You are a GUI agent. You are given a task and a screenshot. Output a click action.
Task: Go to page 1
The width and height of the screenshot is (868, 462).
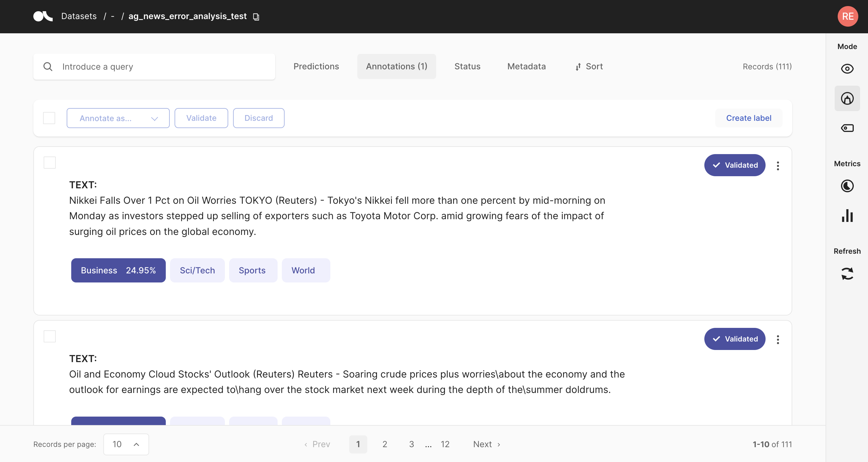coord(358,444)
